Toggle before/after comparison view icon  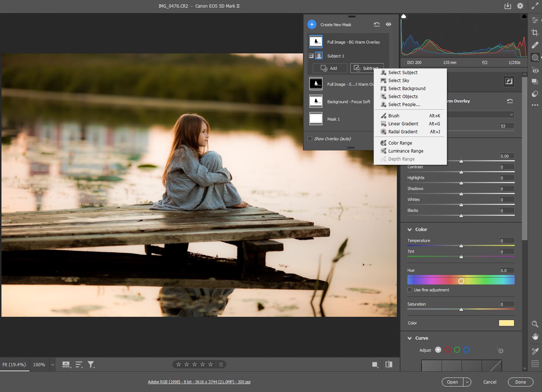click(389, 364)
